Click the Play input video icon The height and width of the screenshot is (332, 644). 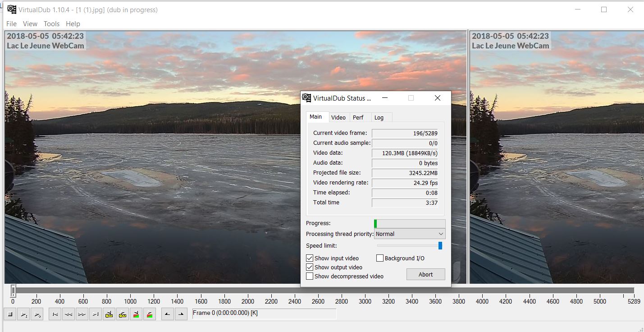pos(23,314)
